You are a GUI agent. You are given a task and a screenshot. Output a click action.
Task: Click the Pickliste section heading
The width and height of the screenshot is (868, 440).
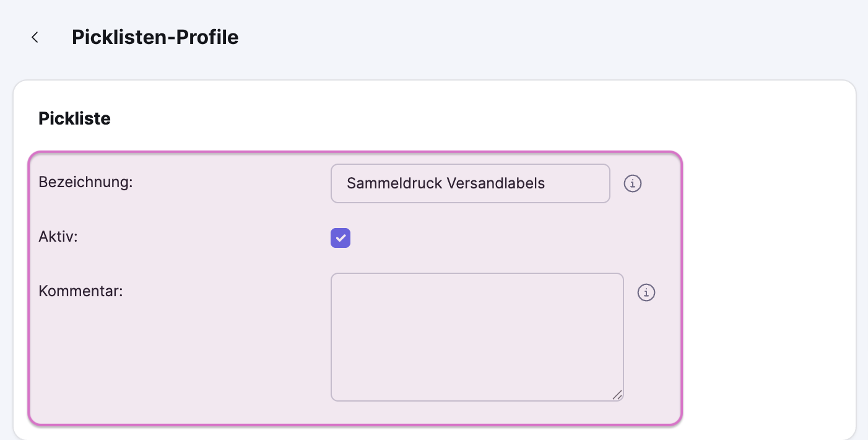coord(74,118)
